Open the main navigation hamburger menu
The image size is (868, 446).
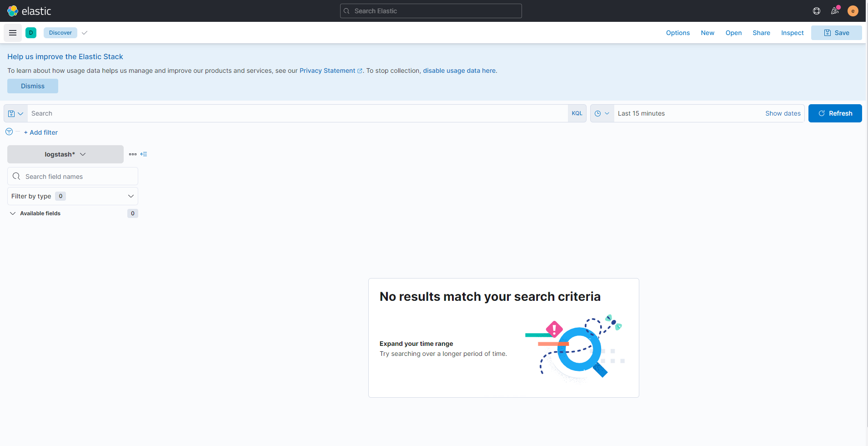point(13,33)
